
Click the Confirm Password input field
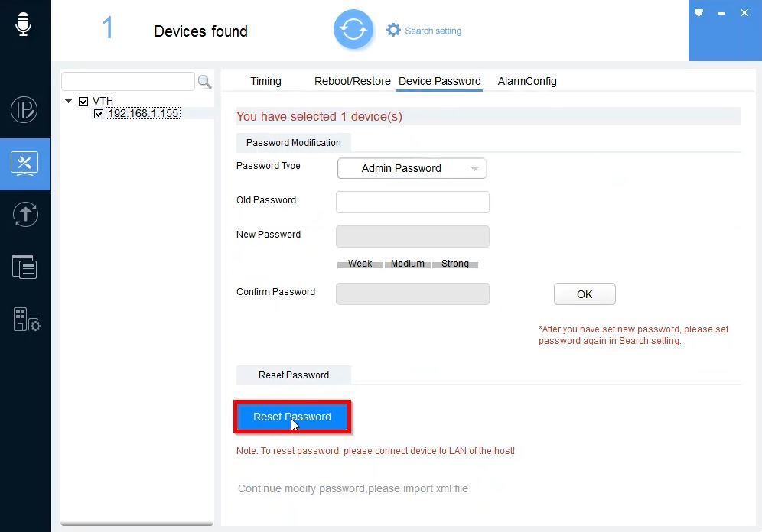point(412,294)
